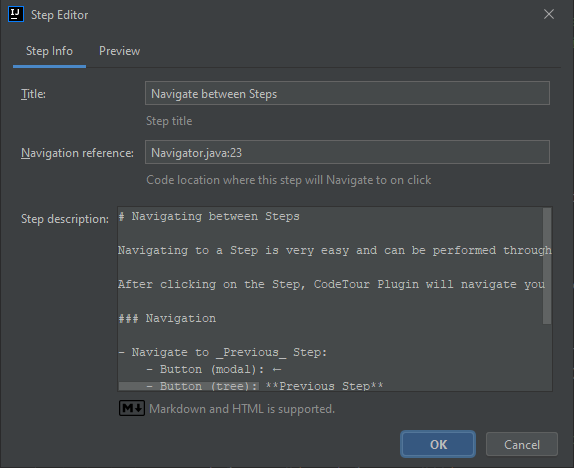Image resolution: width=574 pixels, height=468 pixels.
Task: Click the 'After clicking on the Step' line
Action: coord(331,284)
